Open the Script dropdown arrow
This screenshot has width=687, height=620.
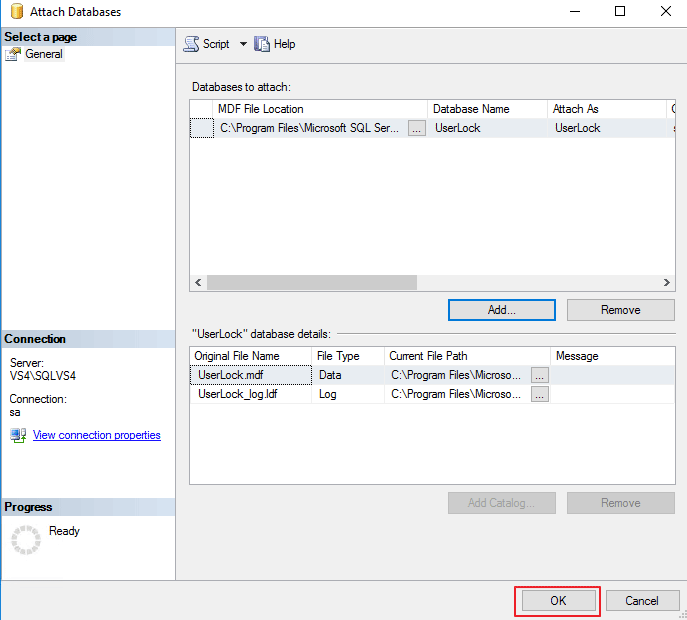[x=243, y=44]
